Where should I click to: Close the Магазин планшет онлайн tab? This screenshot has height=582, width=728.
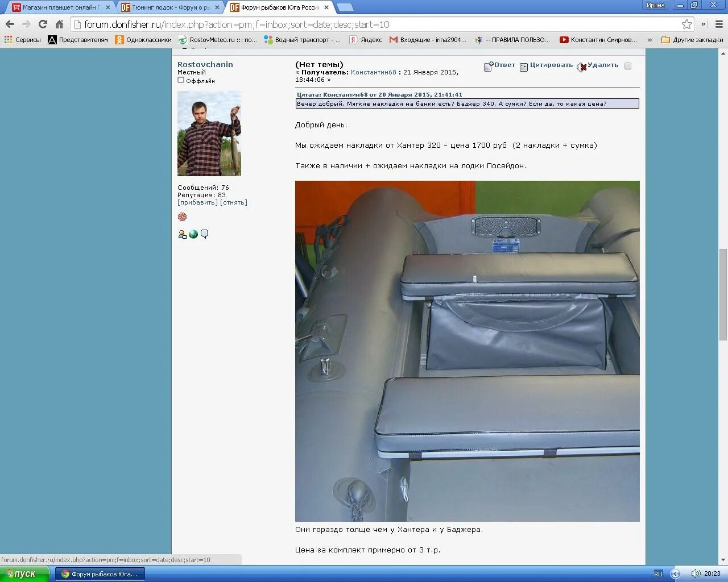[x=108, y=7]
